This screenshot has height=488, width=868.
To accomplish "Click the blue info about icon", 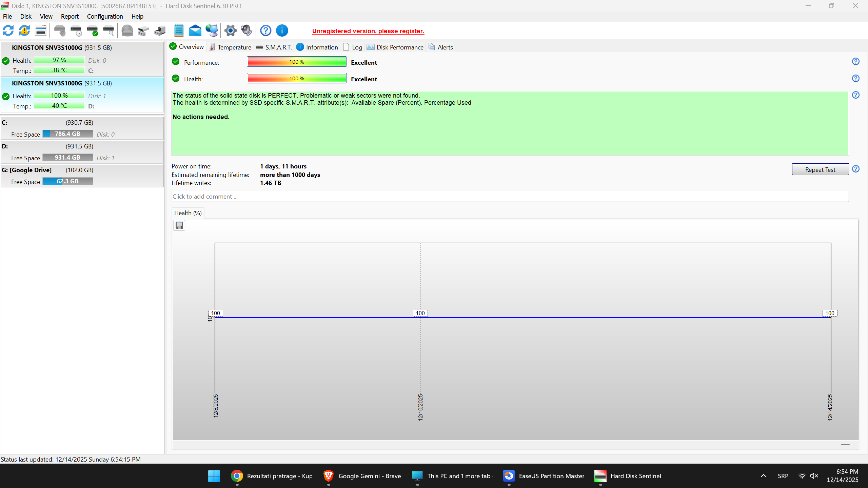I will (x=282, y=31).
